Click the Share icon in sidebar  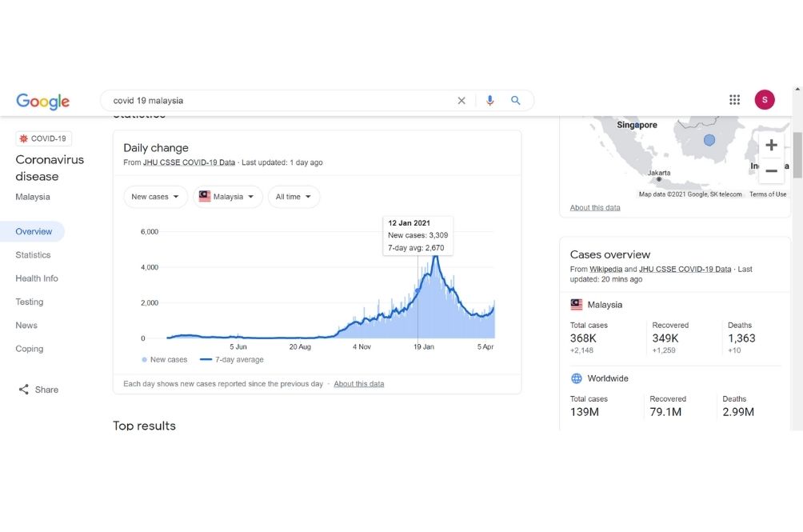24,390
